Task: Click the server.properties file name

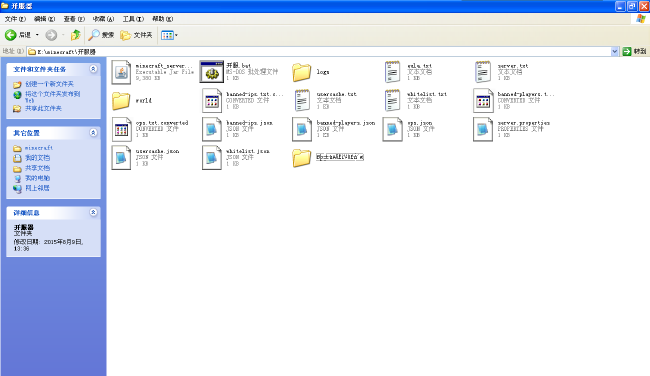Action: (x=524, y=123)
